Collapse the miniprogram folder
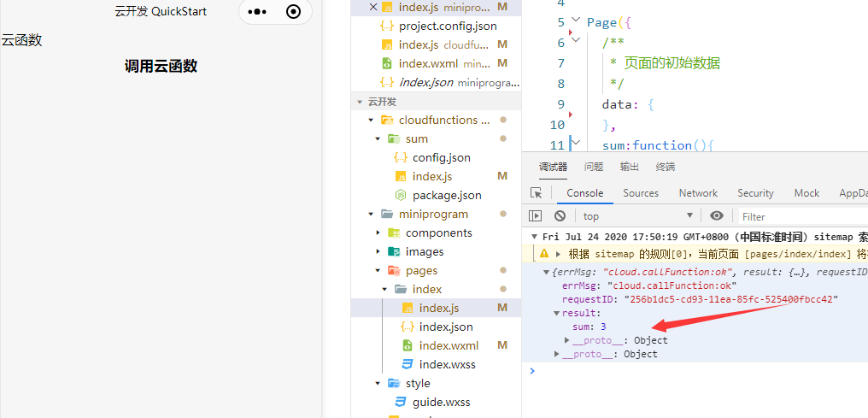The height and width of the screenshot is (418, 868). [x=370, y=214]
